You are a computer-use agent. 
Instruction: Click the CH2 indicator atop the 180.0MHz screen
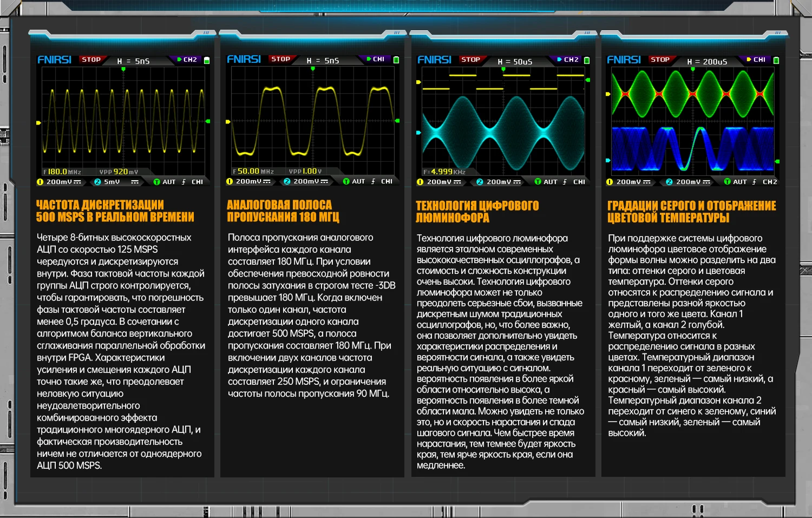point(187,60)
